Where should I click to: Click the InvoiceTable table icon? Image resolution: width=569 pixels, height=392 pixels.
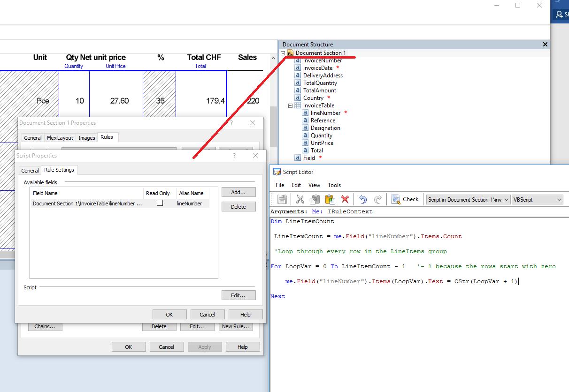(298, 106)
